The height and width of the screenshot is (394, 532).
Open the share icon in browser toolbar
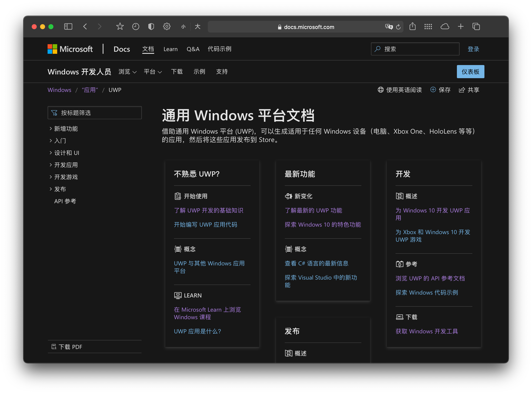point(412,26)
